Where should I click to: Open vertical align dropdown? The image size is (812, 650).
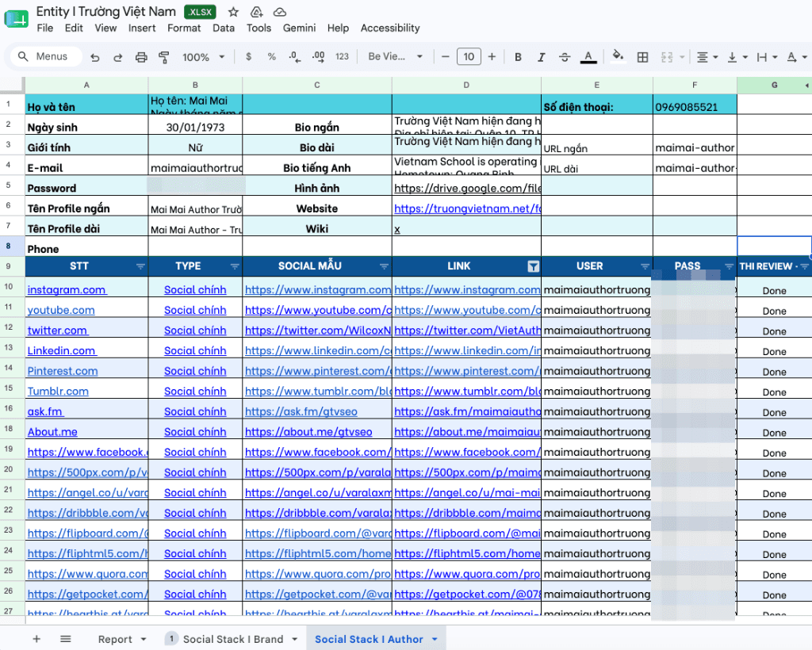[737, 57]
